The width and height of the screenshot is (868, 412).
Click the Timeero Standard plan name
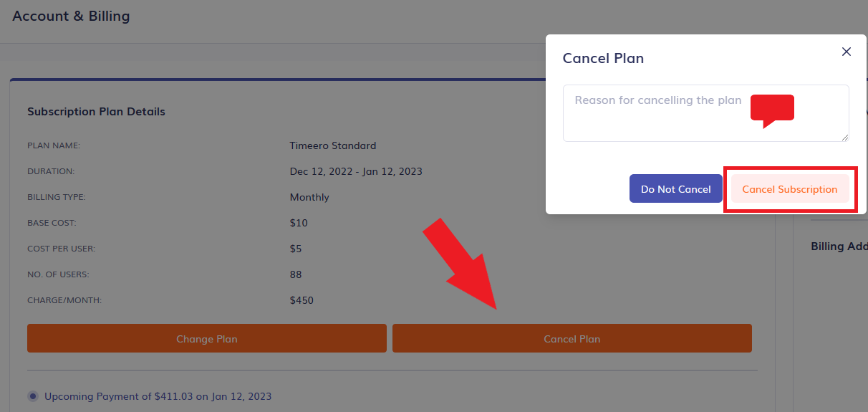point(333,145)
